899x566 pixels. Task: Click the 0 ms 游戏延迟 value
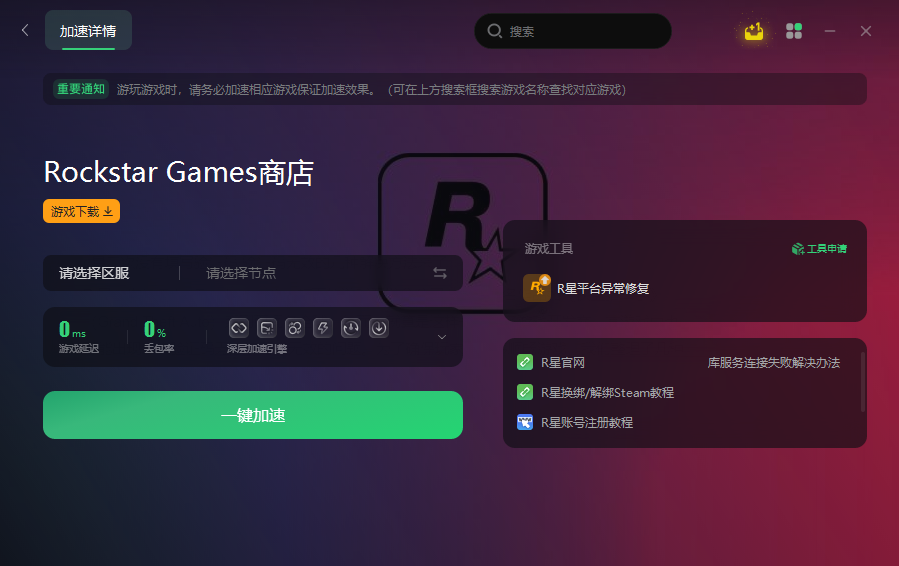pos(72,329)
